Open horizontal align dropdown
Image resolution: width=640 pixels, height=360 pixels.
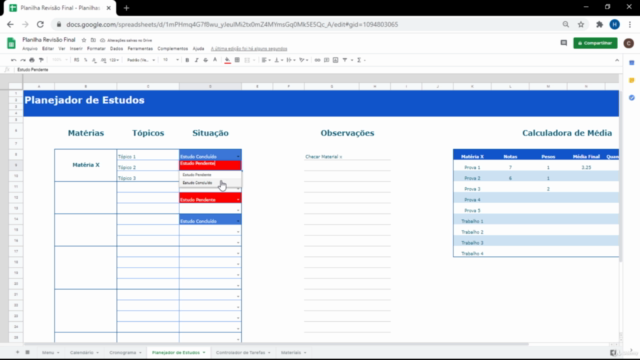[266, 60]
